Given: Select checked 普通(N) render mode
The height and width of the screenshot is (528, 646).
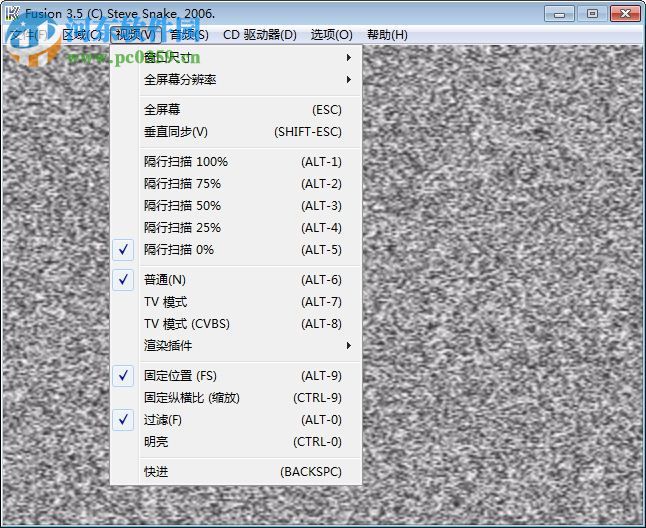Looking at the screenshot, I should pos(236,280).
